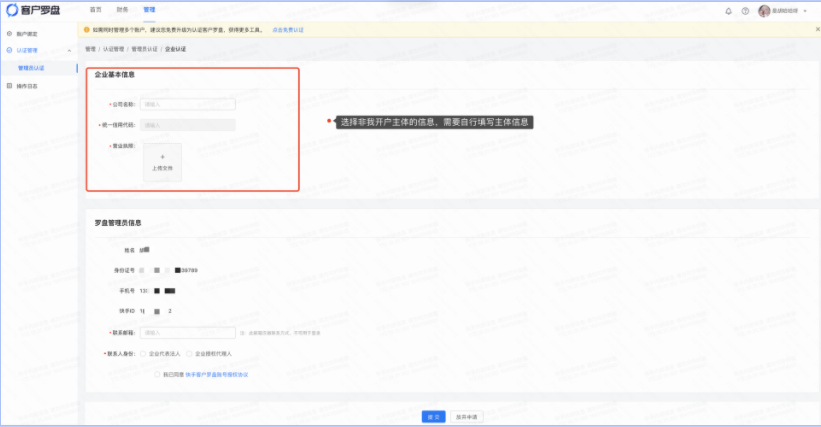821x427 pixels.
Task: Open the 财务 top tab
Action: 122,10
